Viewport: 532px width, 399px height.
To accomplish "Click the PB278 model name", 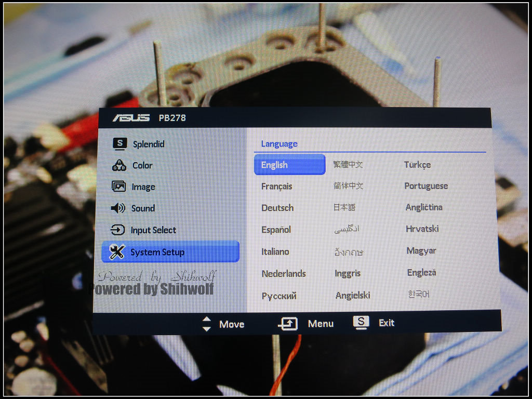I will [172, 118].
